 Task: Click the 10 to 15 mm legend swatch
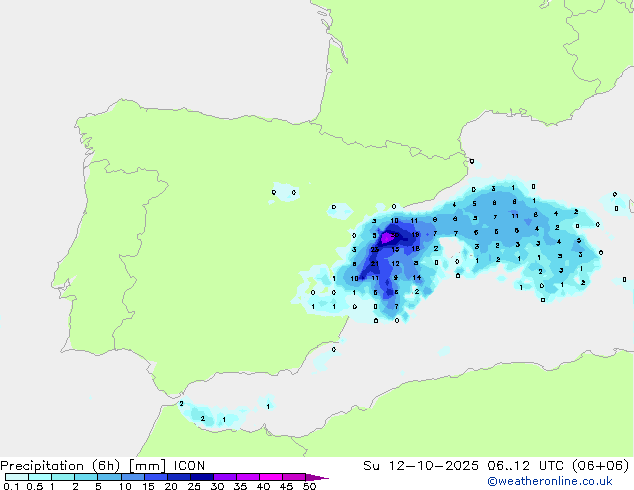tap(132, 477)
